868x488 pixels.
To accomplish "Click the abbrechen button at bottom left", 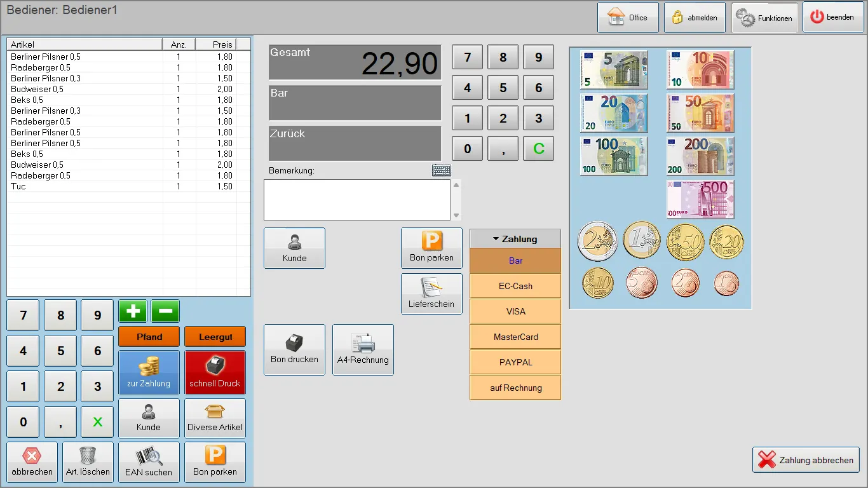I will coord(32,462).
